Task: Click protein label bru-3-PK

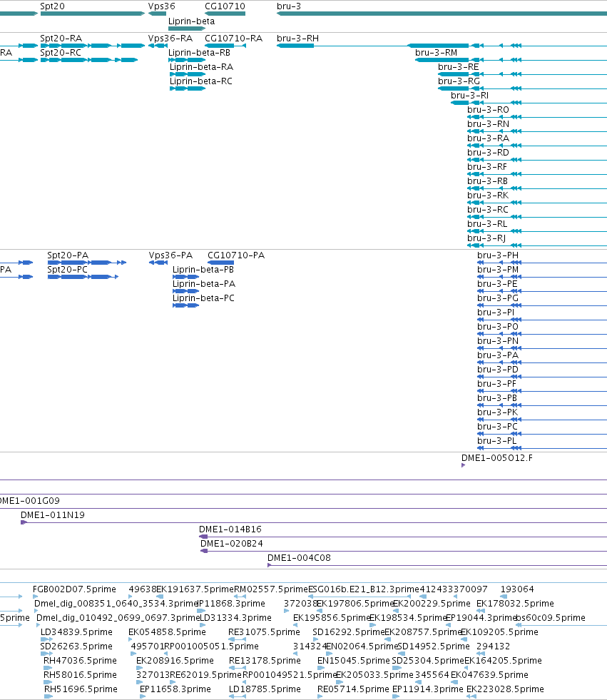Action: pyautogui.click(x=498, y=412)
